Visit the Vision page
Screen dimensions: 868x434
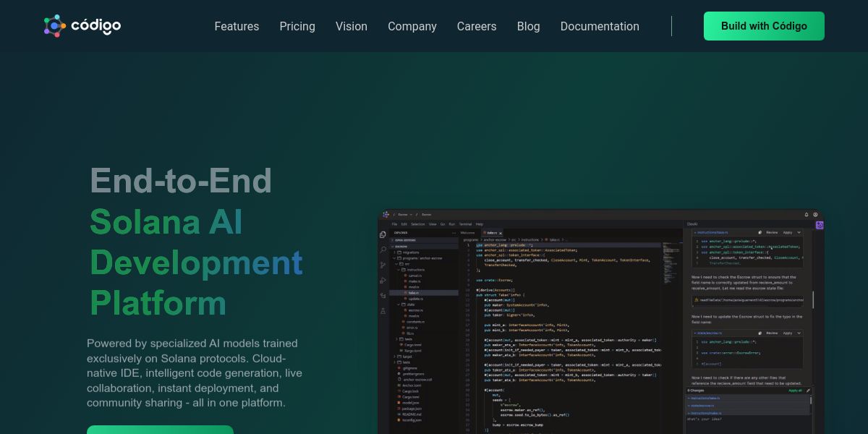[352, 26]
